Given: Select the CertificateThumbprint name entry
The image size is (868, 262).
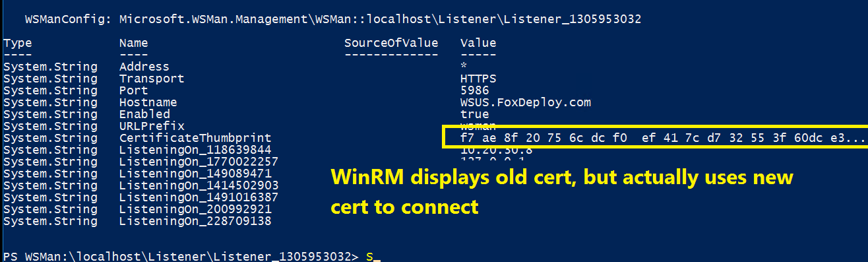Looking at the screenshot, I should (x=195, y=138).
